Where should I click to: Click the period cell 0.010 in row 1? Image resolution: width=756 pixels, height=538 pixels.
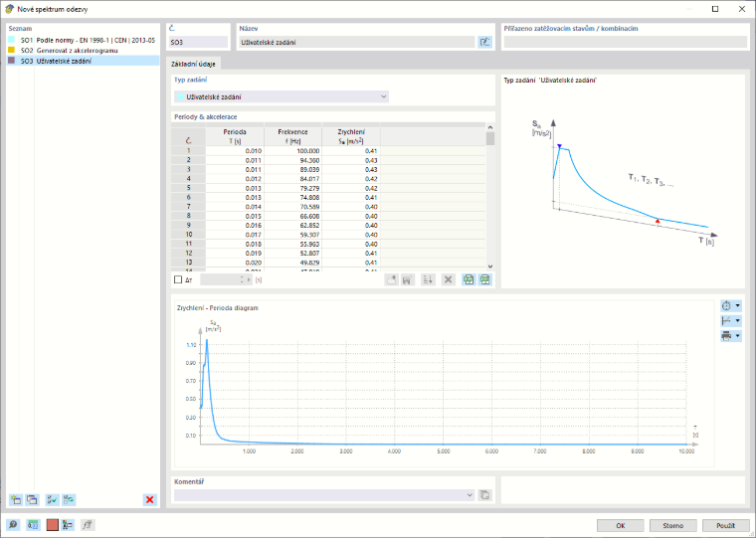click(x=235, y=151)
